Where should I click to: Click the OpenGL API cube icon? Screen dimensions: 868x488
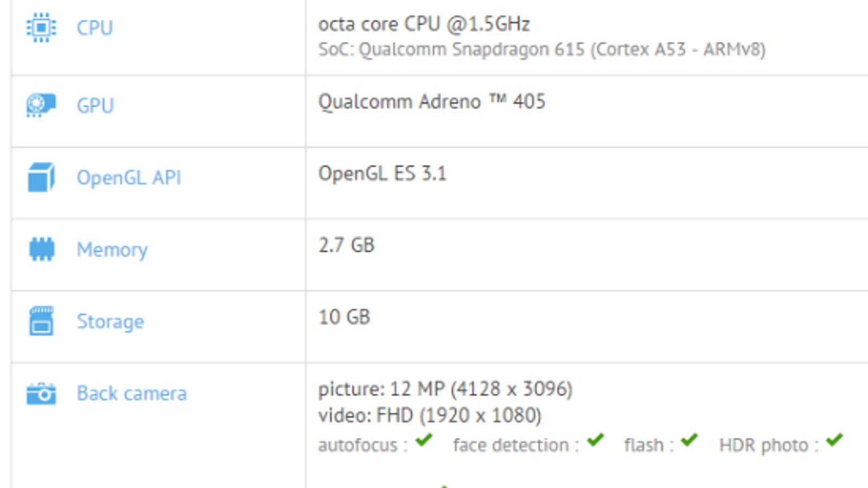coord(41,177)
